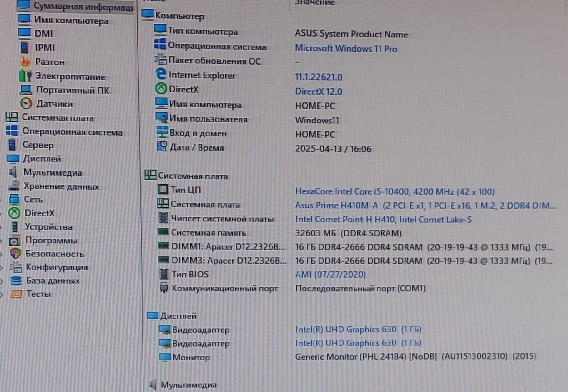Click the Windows11 user name value
This screenshot has width=568, height=392.
[317, 120]
